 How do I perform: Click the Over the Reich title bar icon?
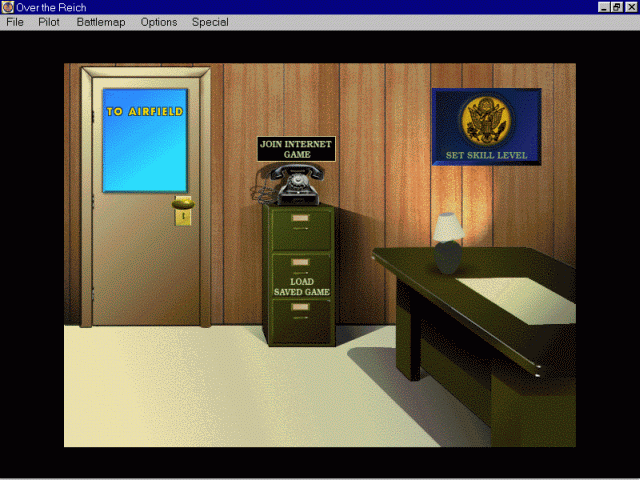7,7
